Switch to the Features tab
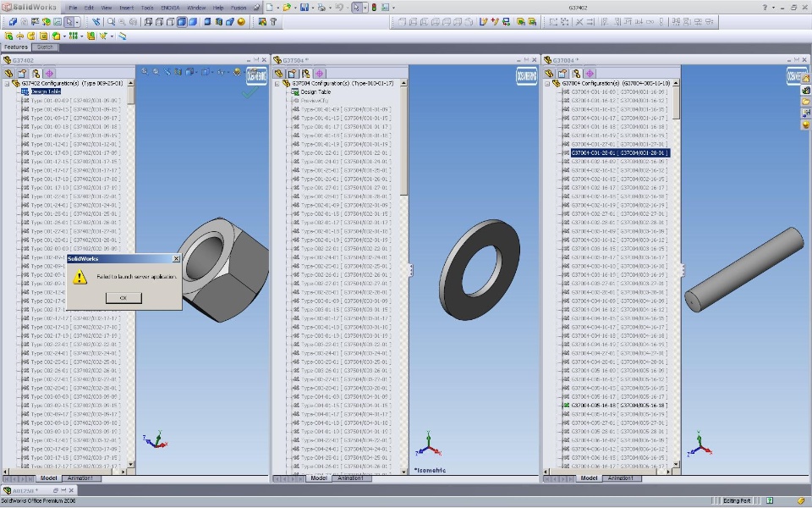This screenshot has height=508, width=812. pyautogui.click(x=16, y=47)
